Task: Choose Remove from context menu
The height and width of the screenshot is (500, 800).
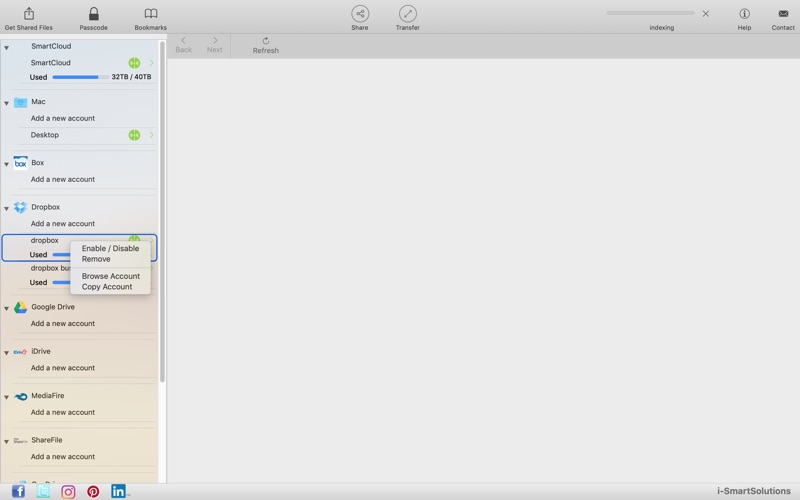Action: (96, 259)
